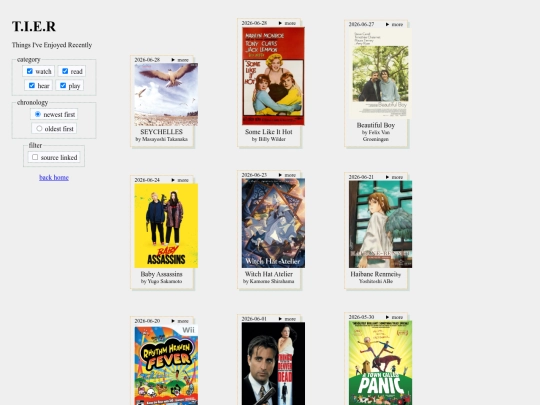Open more details for Witch Hat Atelier
540x405 pixels.
287,175
